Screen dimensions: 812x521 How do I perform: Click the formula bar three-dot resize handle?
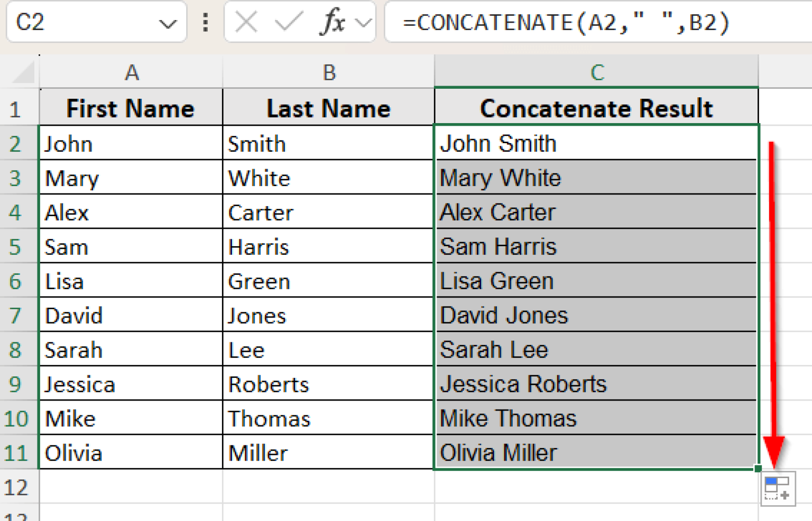tap(206, 23)
